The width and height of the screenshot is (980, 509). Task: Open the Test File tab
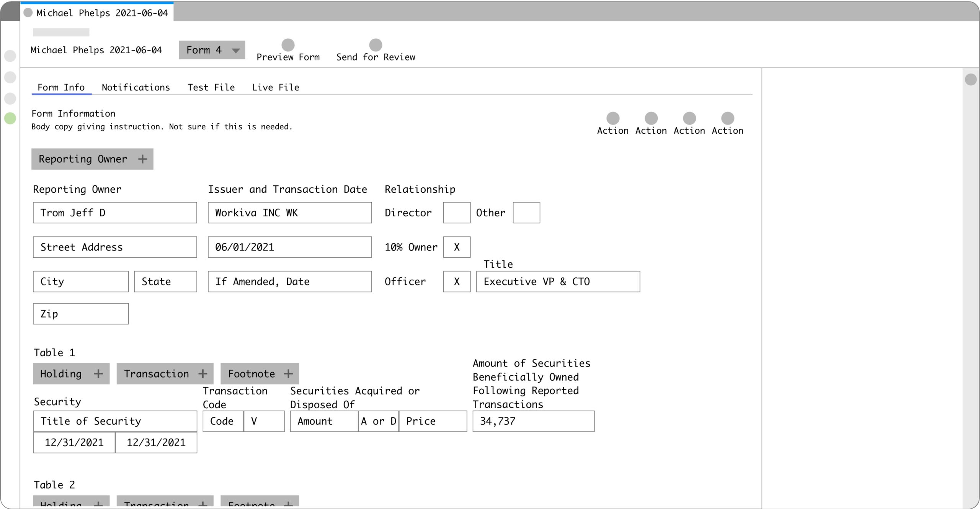tap(211, 87)
